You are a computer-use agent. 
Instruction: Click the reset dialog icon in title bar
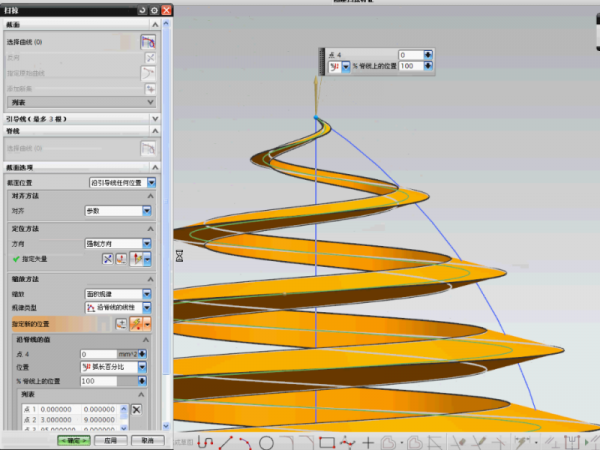(x=142, y=9)
